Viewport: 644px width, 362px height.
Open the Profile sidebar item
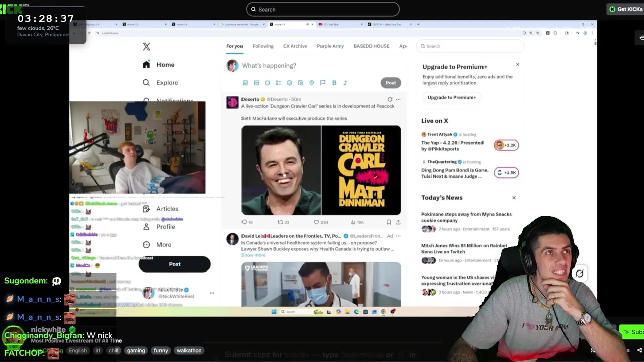[159, 227]
